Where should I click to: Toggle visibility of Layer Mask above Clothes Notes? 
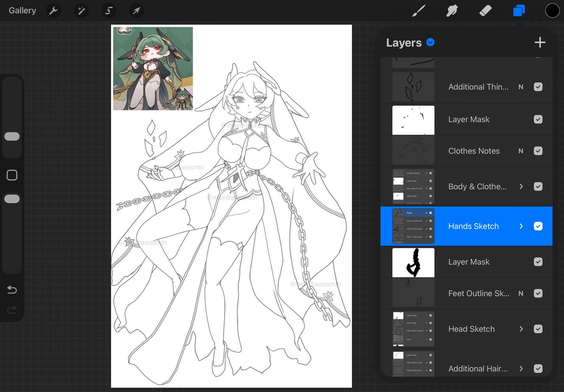click(x=538, y=119)
